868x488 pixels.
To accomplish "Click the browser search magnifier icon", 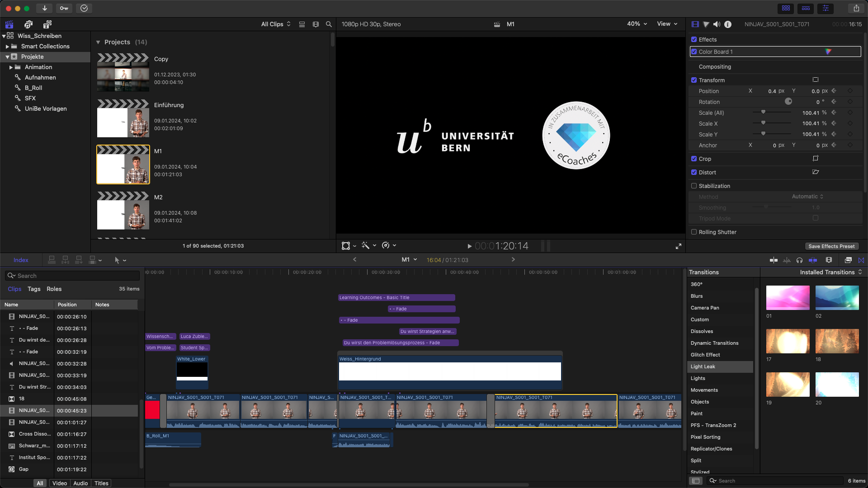I will [329, 24].
